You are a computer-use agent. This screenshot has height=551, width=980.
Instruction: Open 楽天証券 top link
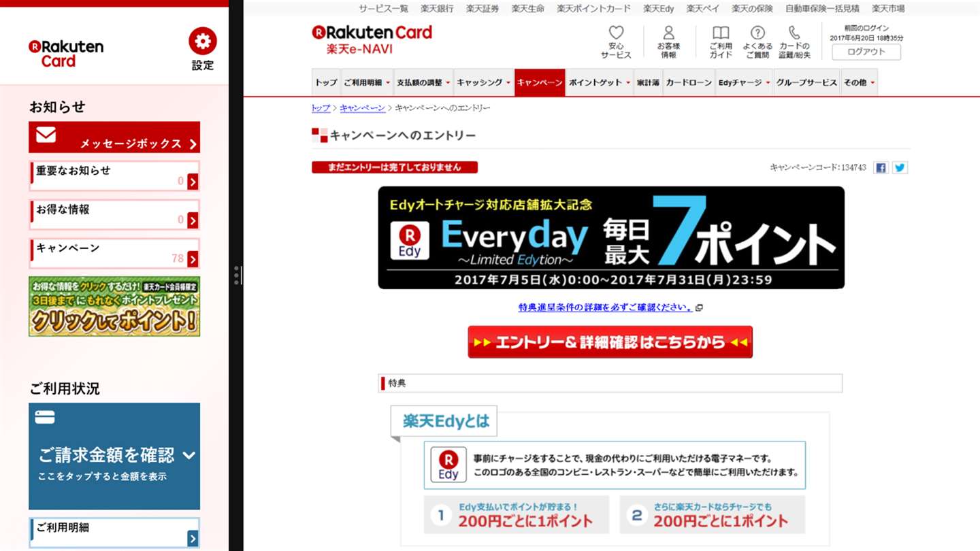pyautogui.click(x=483, y=9)
